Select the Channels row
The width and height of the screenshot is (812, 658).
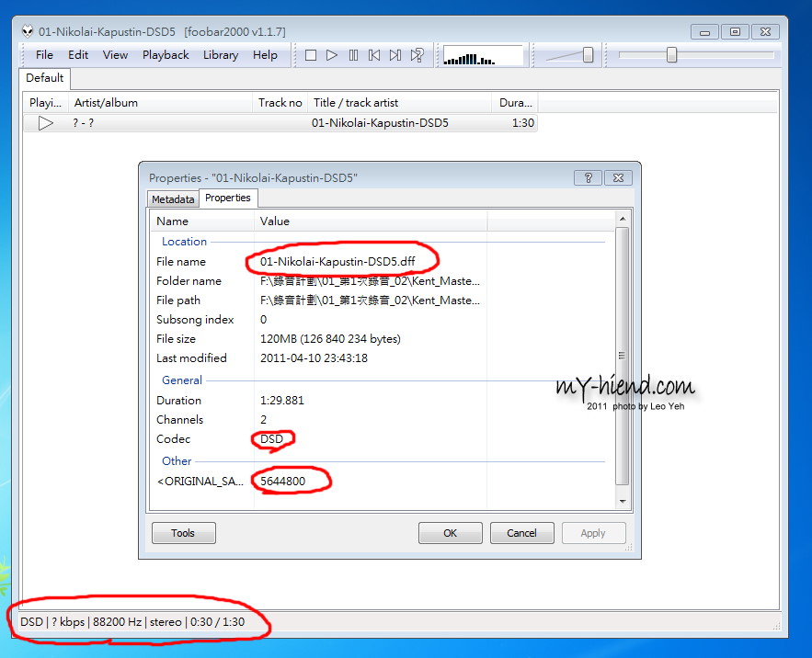click(318, 419)
